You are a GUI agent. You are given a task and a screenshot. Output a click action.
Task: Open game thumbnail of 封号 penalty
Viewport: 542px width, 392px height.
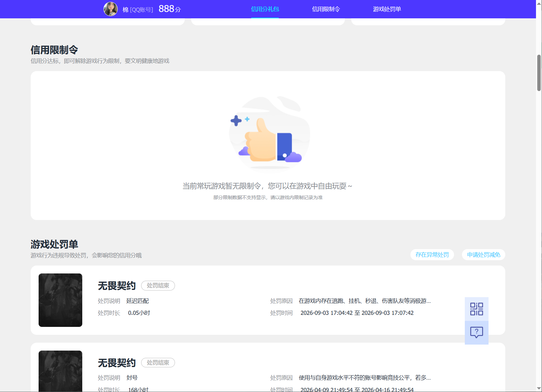pyautogui.click(x=60, y=371)
